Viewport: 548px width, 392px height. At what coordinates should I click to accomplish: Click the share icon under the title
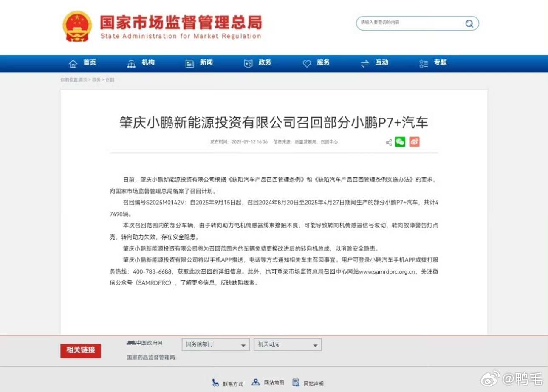[x=389, y=142]
